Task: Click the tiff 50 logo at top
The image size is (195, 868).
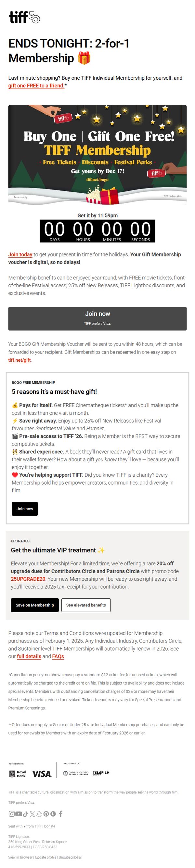Action: tap(24, 17)
